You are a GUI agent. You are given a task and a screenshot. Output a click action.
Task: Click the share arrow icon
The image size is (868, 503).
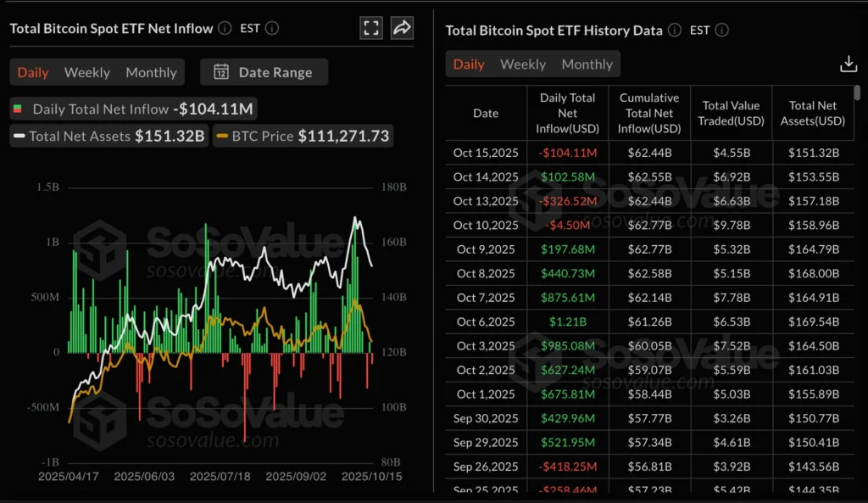pos(402,28)
